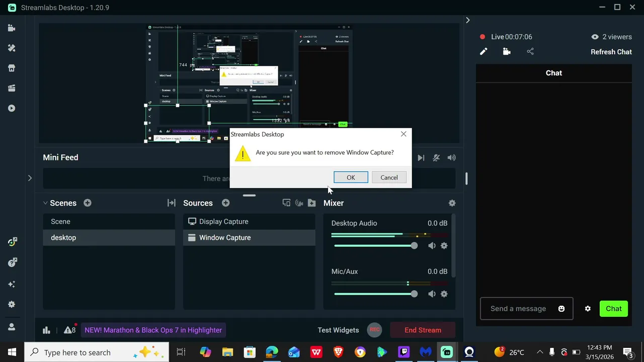644x362 pixels.
Task: Open the play-circle recordings icon in sidebar
Action: pyautogui.click(x=12, y=109)
